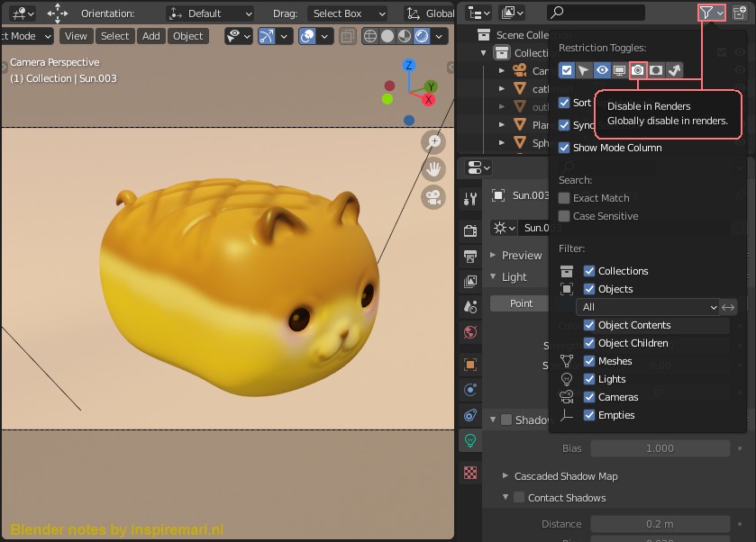
Task: Select the Output properties tab
Action: [x=469, y=257]
